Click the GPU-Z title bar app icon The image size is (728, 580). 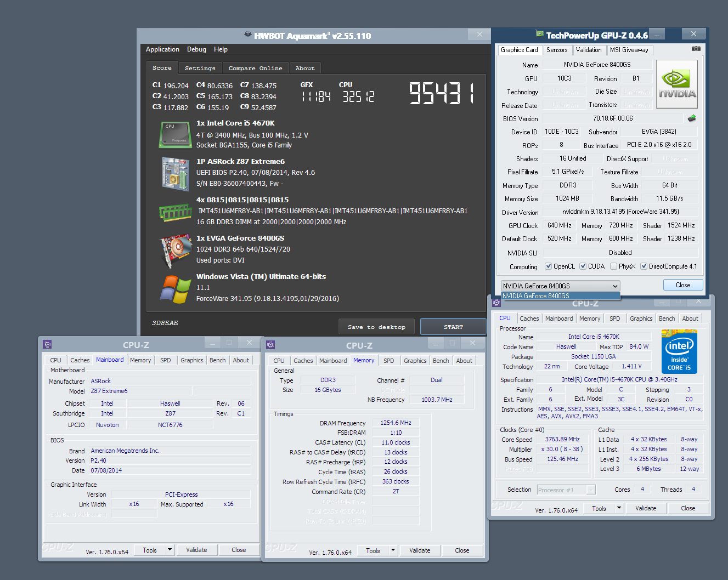coord(540,34)
